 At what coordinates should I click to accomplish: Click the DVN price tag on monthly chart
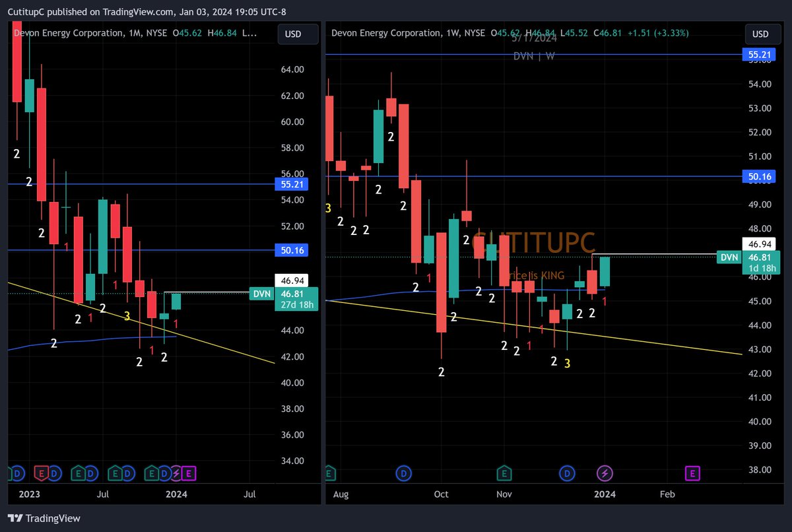(263, 294)
